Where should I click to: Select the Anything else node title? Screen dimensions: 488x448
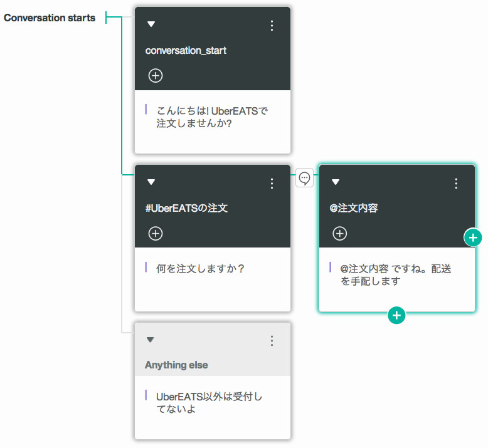pyautogui.click(x=176, y=365)
